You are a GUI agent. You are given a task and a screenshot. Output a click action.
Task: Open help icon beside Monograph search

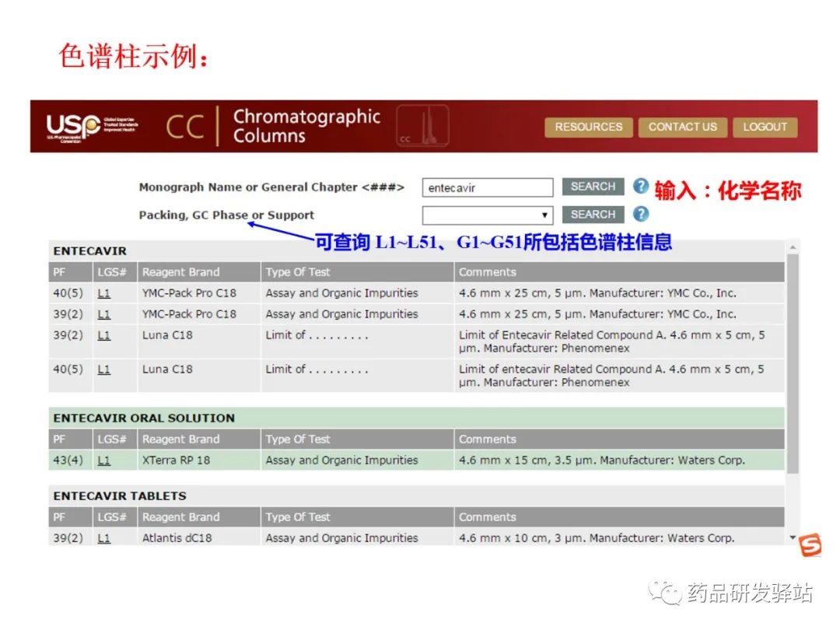(641, 187)
